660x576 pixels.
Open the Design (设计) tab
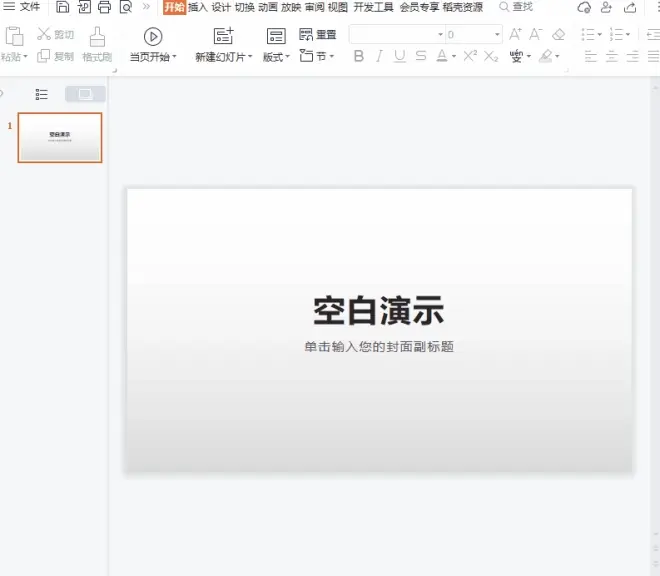point(221,7)
